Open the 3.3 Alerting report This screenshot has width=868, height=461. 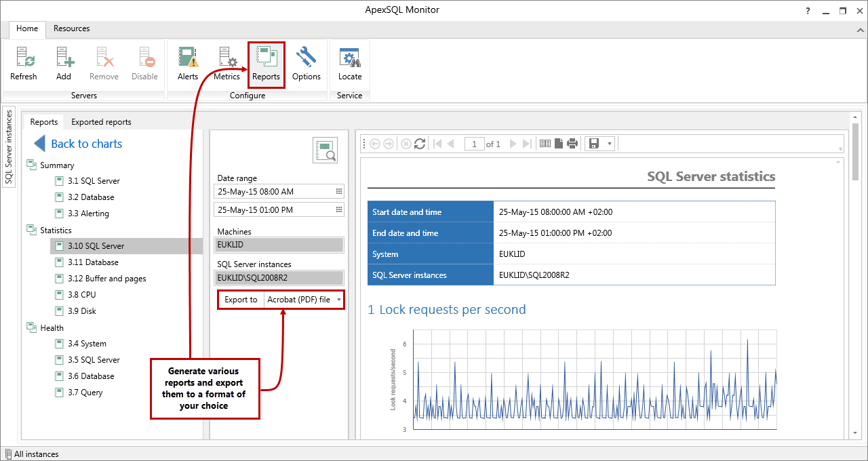(x=88, y=214)
